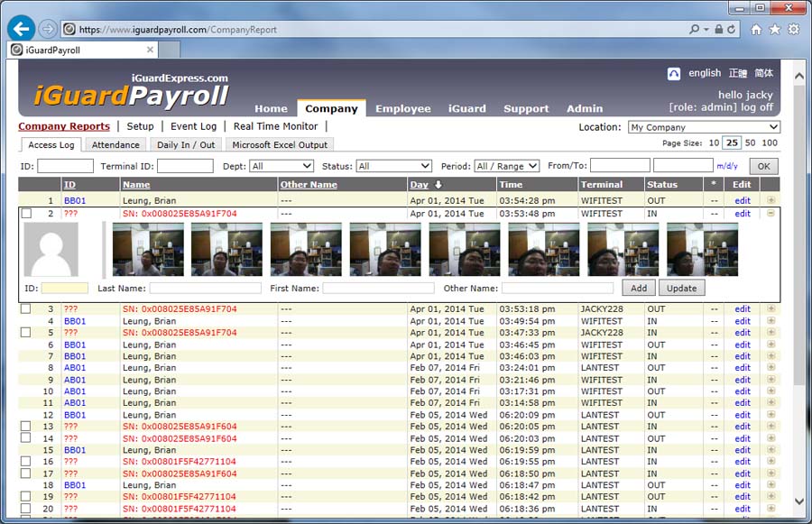Expand row 8 details plus icon
Viewport: 812px width, 524px height.
click(771, 367)
